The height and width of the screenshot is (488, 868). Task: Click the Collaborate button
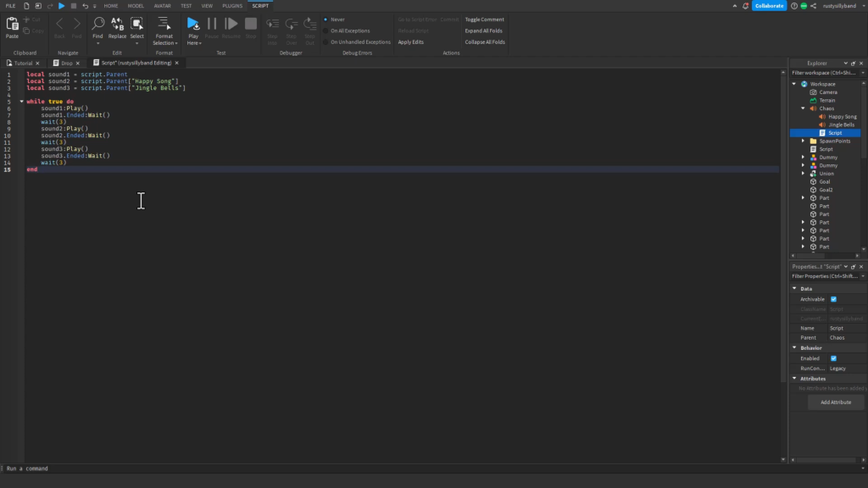point(769,6)
